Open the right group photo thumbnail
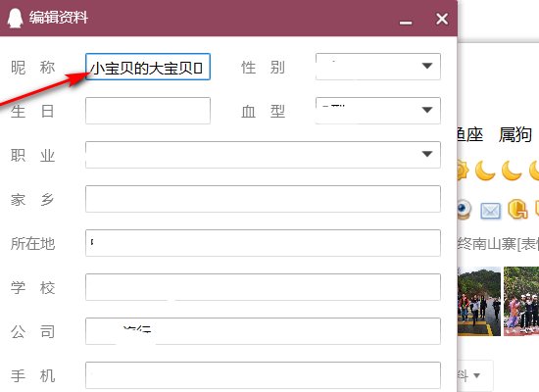This screenshot has width=539, height=392. (x=521, y=301)
